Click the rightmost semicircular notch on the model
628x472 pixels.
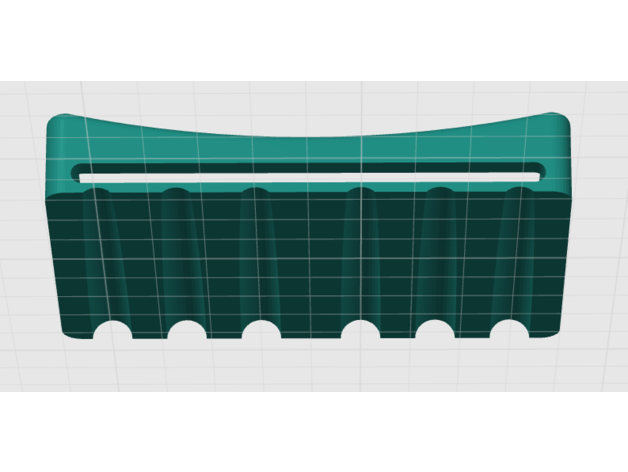[509, 330]
